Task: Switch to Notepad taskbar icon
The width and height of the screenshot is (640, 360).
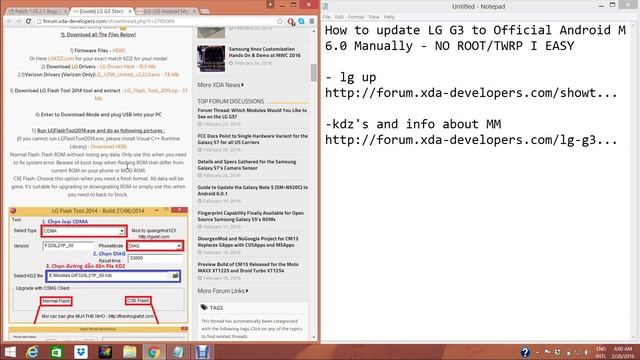Action: (x=178, y=352)
